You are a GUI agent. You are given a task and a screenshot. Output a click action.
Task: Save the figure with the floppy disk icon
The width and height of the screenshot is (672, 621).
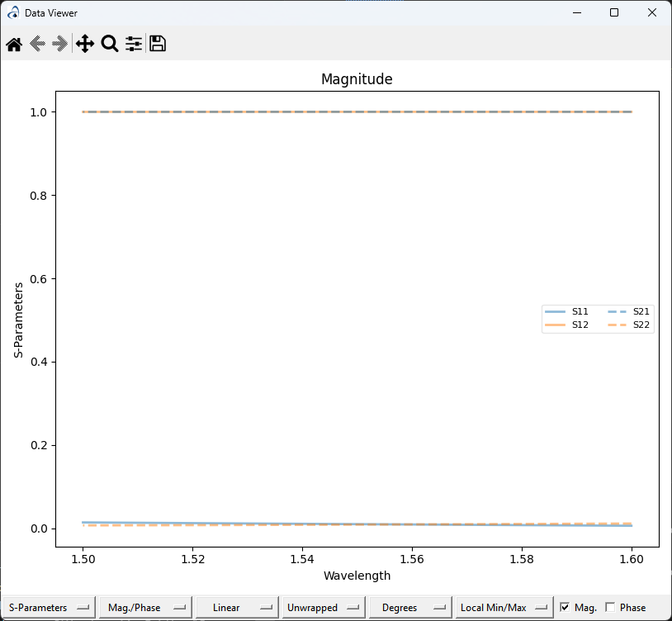pyautogui.click(x=158, y=44)
